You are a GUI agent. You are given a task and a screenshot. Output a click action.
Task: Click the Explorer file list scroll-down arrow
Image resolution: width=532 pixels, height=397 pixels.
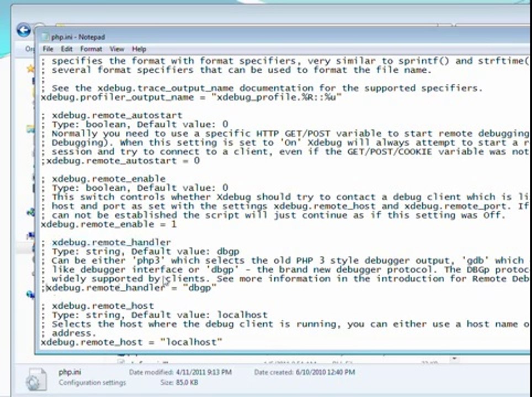[x=455, y=359]
